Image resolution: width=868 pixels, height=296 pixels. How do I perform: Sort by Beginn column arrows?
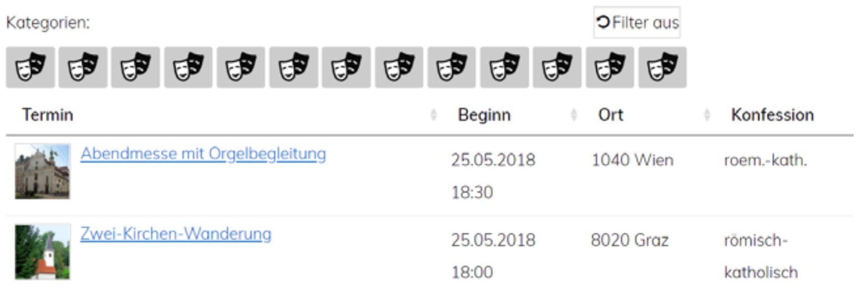tap(574, 115)
